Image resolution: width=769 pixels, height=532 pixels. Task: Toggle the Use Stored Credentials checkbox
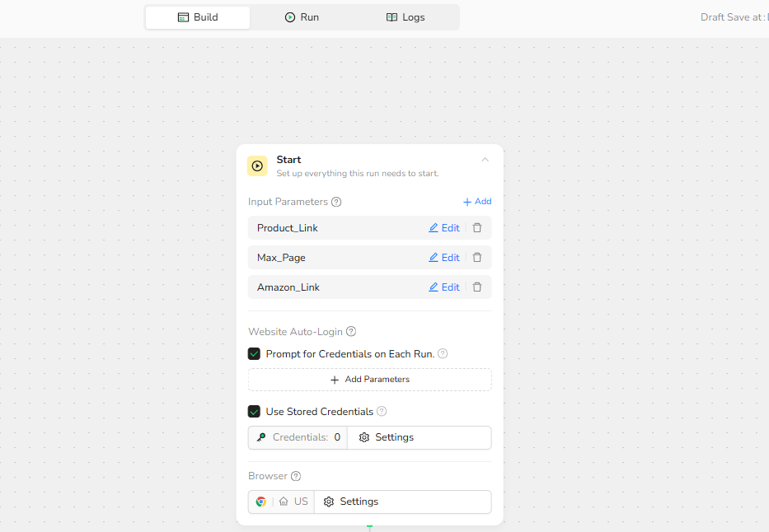coord(255,412)
